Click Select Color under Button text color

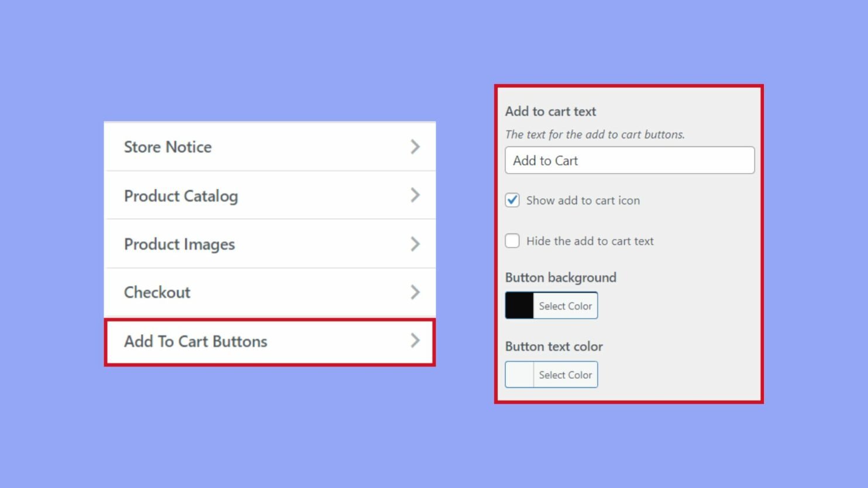coord(565,375)
